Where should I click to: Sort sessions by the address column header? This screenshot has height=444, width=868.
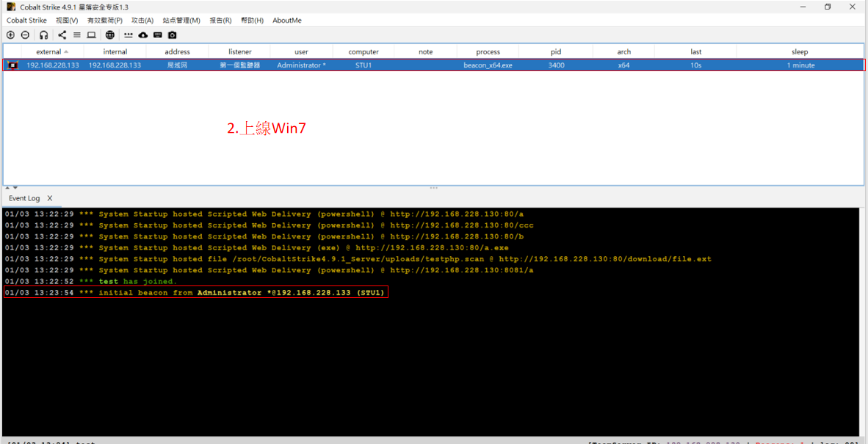tap(177, 52)
